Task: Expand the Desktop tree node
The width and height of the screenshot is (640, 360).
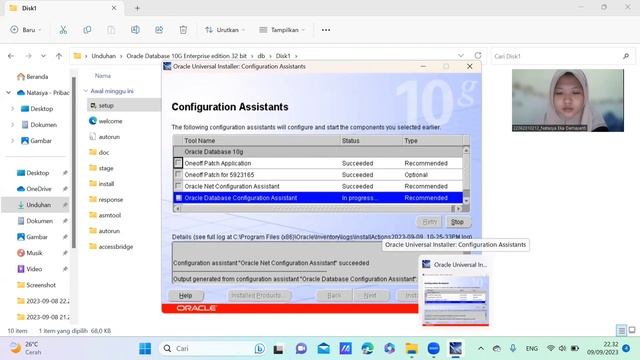Action: (12, 109)
